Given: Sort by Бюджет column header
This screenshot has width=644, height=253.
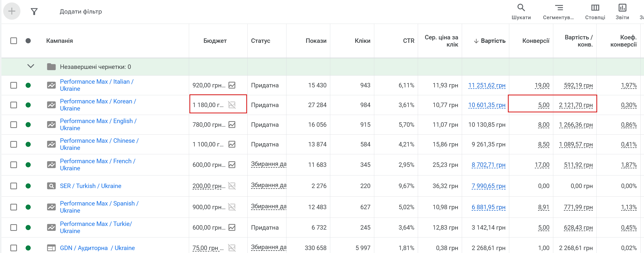Looking at the screenshot, I should click(x=215, y=41).
